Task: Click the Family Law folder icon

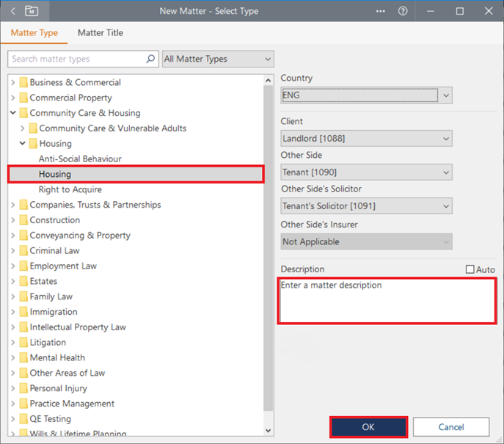Action: [23, 296]
